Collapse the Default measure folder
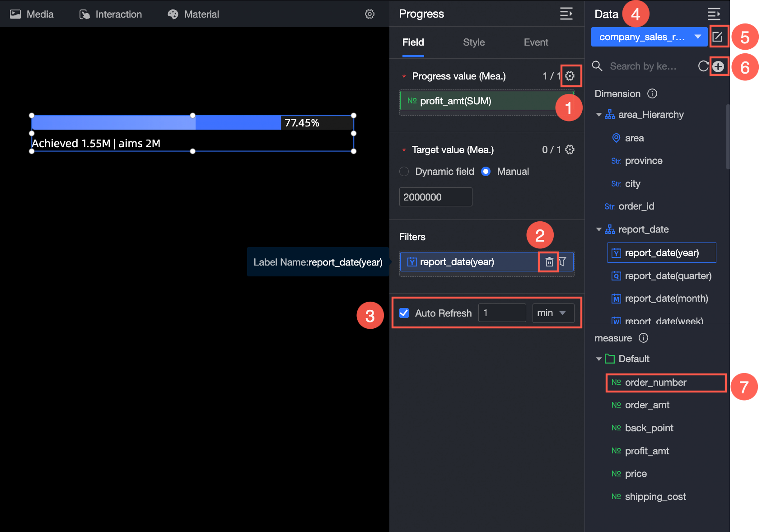 click(599, 359)
